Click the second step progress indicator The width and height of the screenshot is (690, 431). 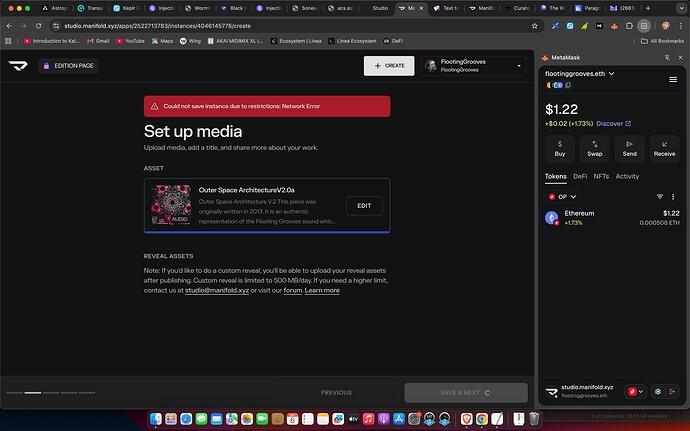pos(33,393)
